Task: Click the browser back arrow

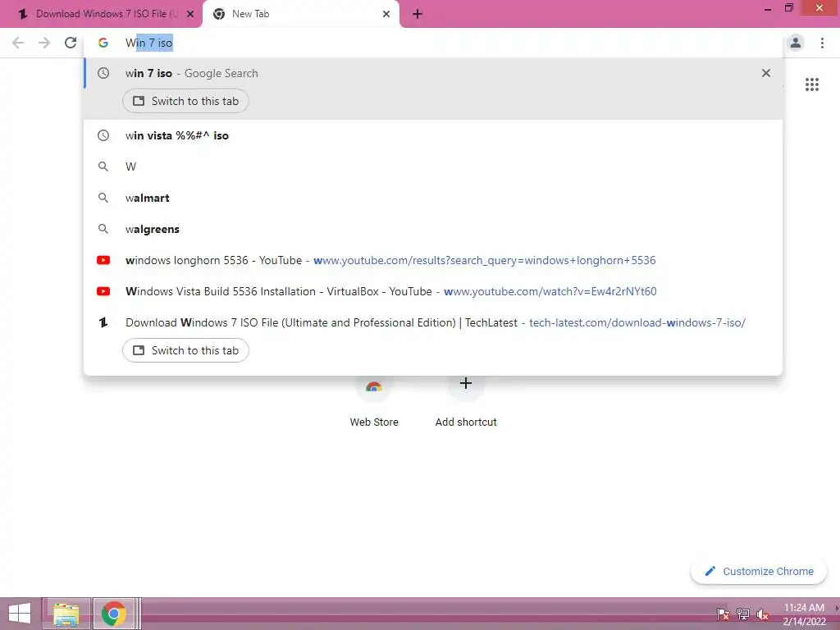Action: (x=18, y=43)
